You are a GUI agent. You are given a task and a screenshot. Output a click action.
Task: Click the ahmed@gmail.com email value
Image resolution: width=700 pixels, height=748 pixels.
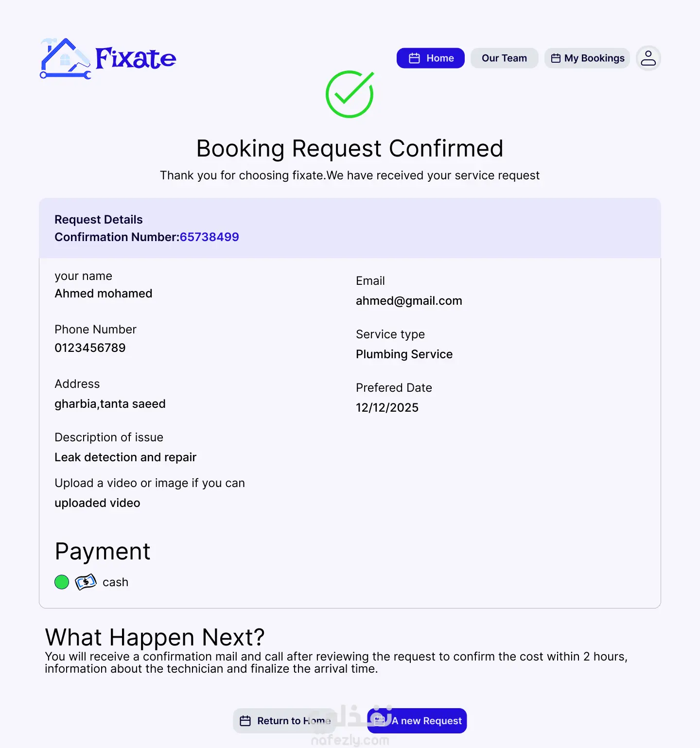[409, 301]
